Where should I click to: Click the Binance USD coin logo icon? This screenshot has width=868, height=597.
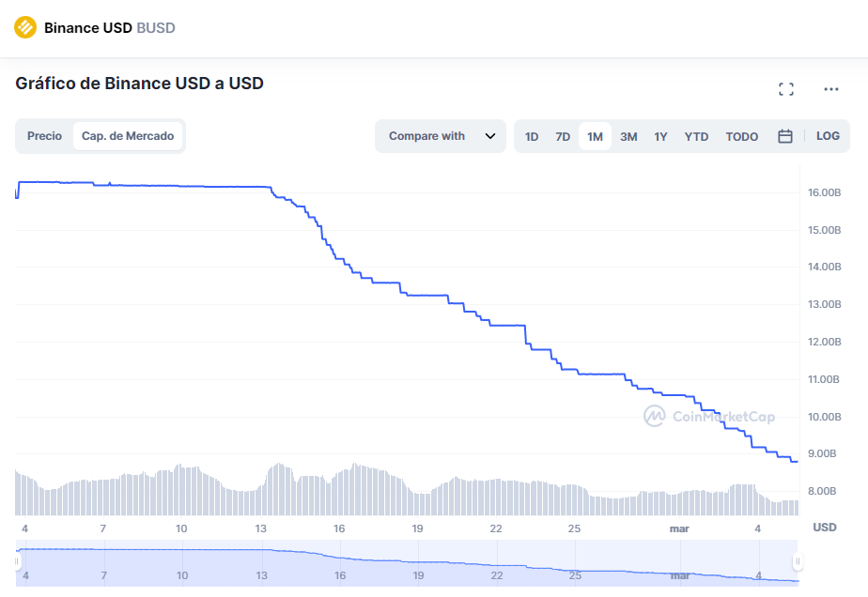coord(25,27)
